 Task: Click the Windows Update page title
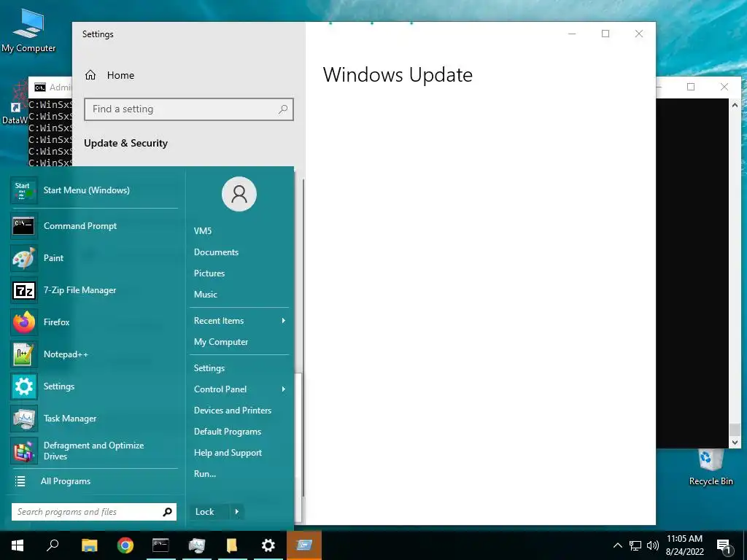coord(398,75)
